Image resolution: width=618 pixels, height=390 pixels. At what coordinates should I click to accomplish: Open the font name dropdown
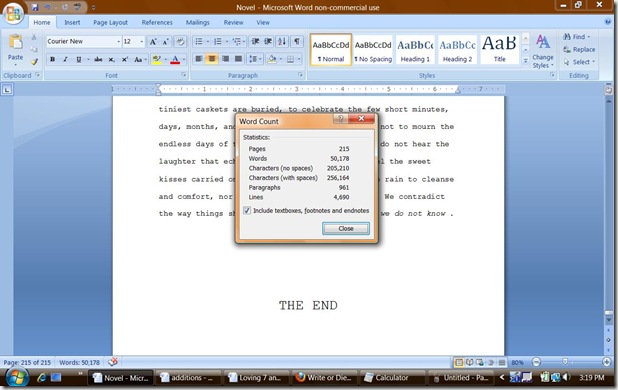pos(118,41)
